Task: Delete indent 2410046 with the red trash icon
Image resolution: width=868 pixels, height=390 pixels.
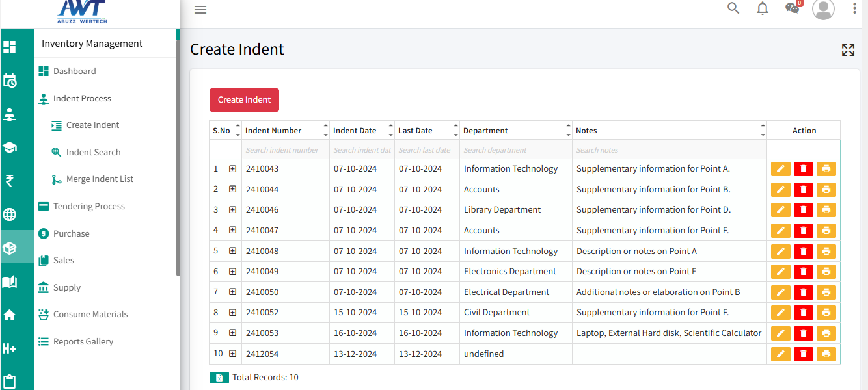Action: pyautogui.click(x=803, y=210)
